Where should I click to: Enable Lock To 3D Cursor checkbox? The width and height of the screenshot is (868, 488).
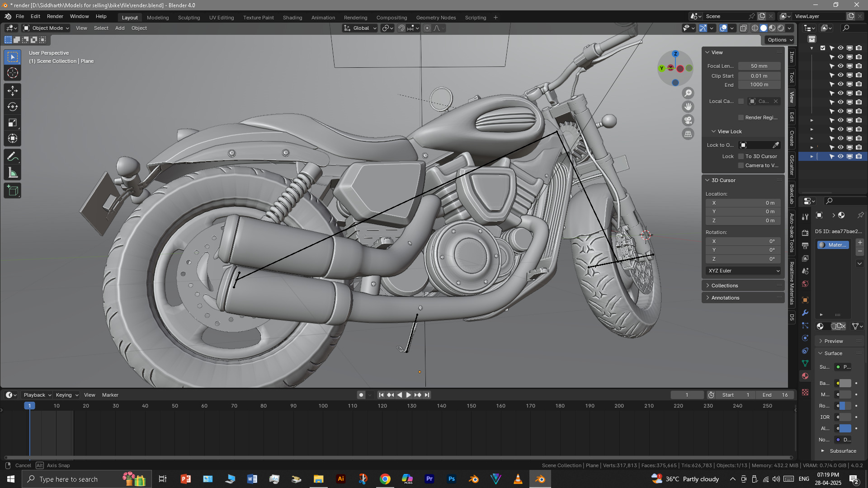[x=741, y=156]
